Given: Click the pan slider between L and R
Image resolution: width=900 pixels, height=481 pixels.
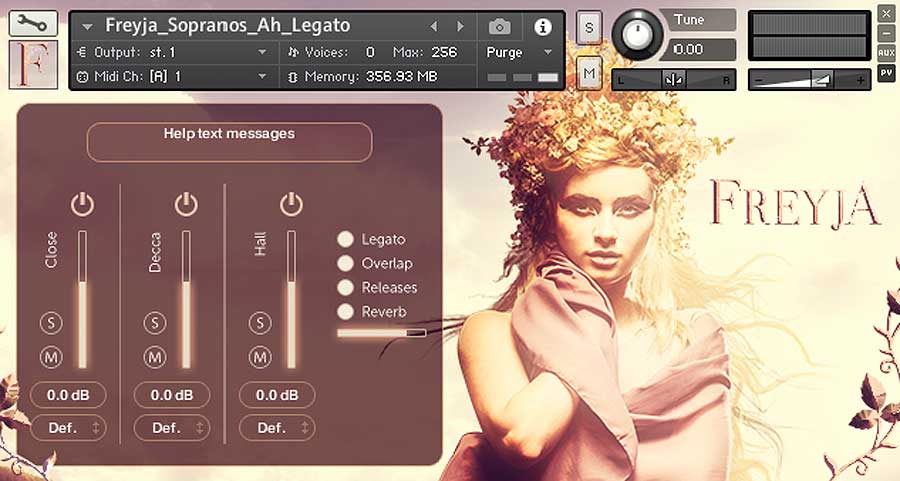Looking at the screenshot, I should click(674, 80).
